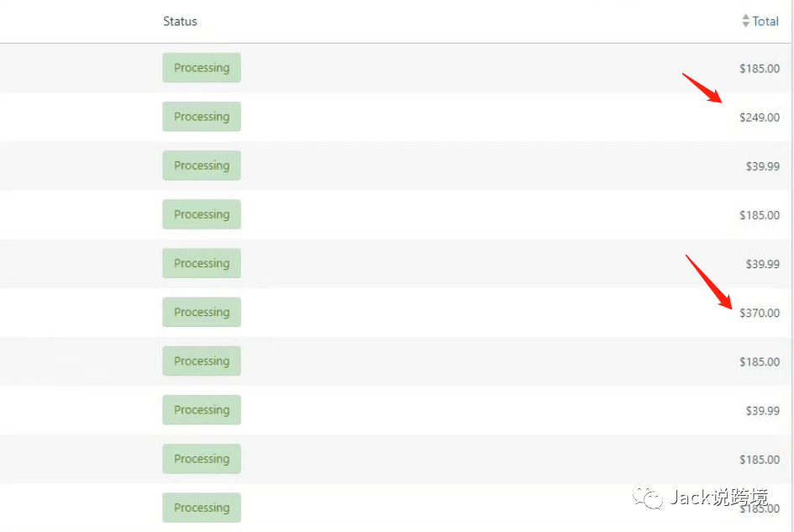Select the Processing badge in the eighth row

coord(202,410)
